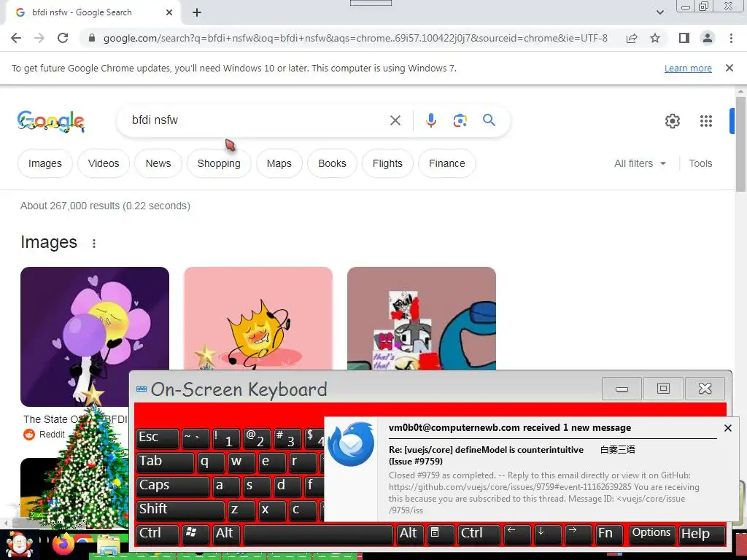Click the Google holiday logo
Screen dimensions: 747x560
[x=51, y=121]
